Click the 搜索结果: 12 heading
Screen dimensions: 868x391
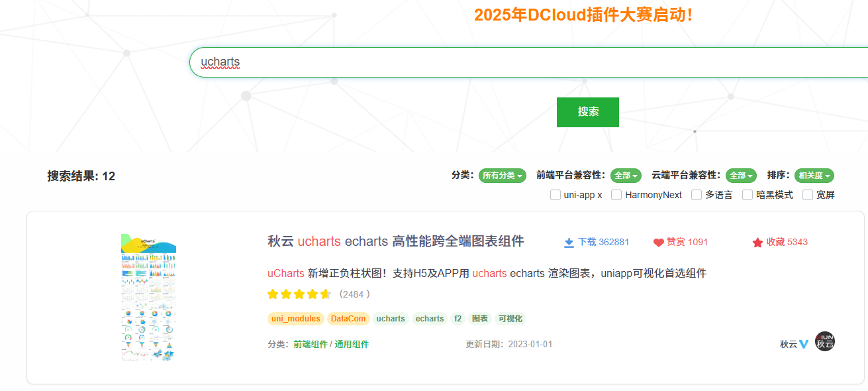point(81,176)
